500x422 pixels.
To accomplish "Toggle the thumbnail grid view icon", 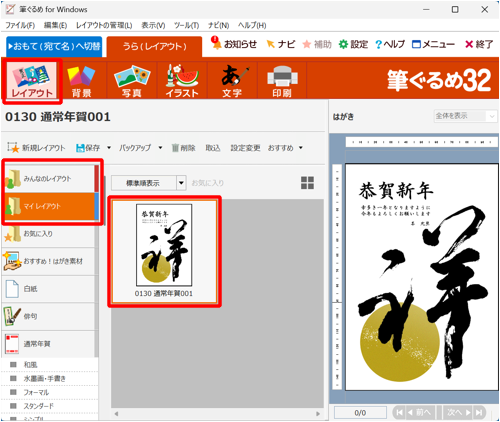I will (307, 183).
